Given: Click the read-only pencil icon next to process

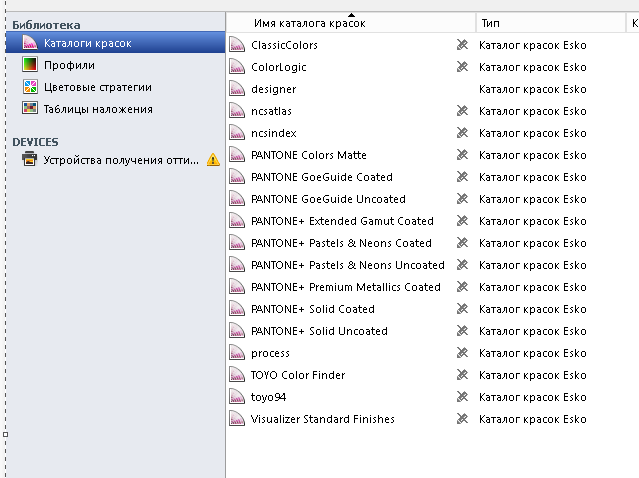Looking at the screenshot, I should (x=462, y=352).
